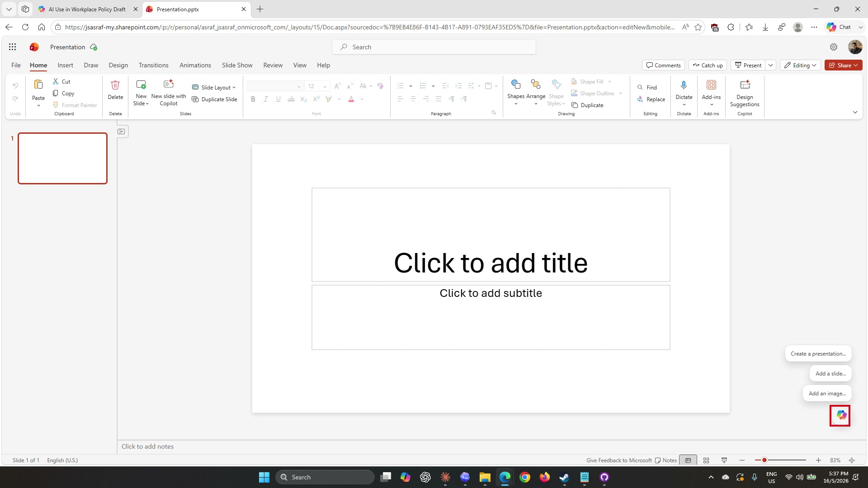Click the zoom slider handle
868x488 pixels.
(x=764, y=460)
